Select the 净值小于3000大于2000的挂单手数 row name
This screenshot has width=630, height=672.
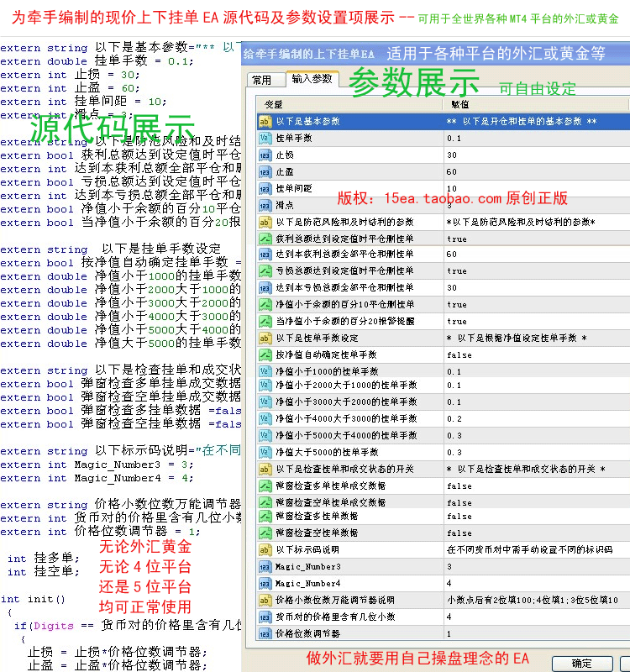tap(346, 402)
